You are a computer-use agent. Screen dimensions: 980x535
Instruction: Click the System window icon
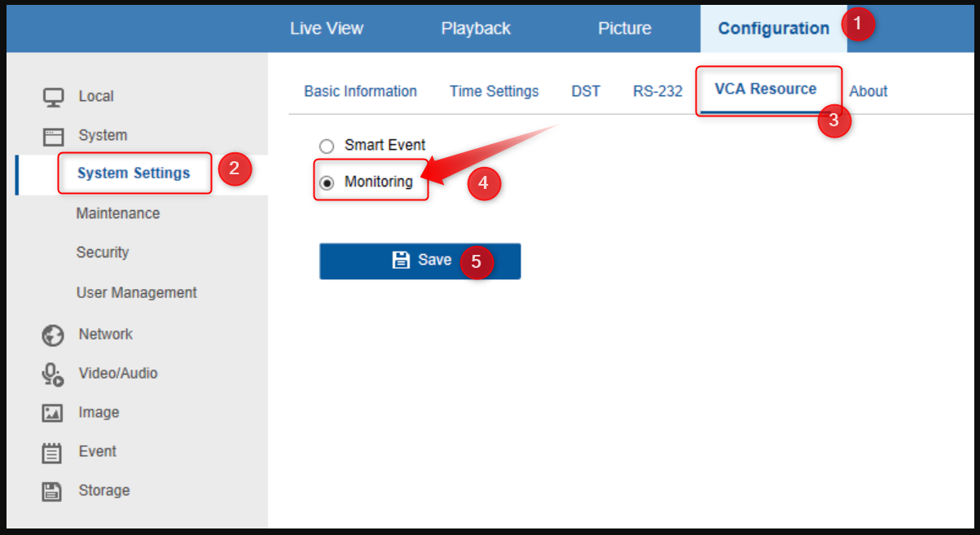point(53,136)
